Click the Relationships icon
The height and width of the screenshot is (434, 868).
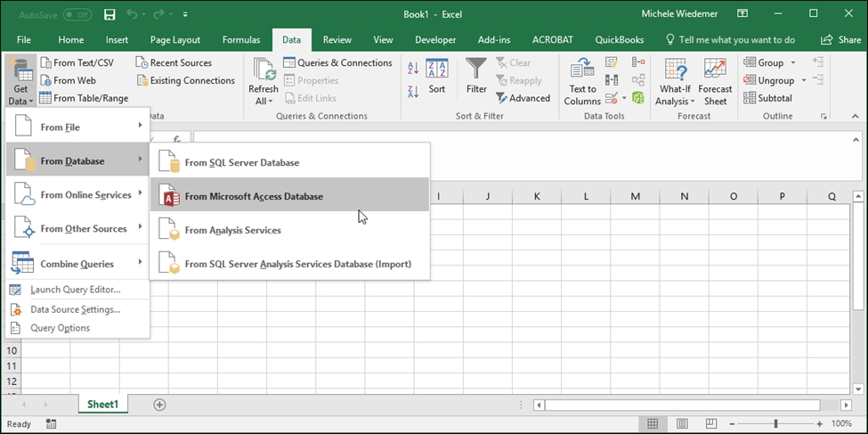point(638,80)
